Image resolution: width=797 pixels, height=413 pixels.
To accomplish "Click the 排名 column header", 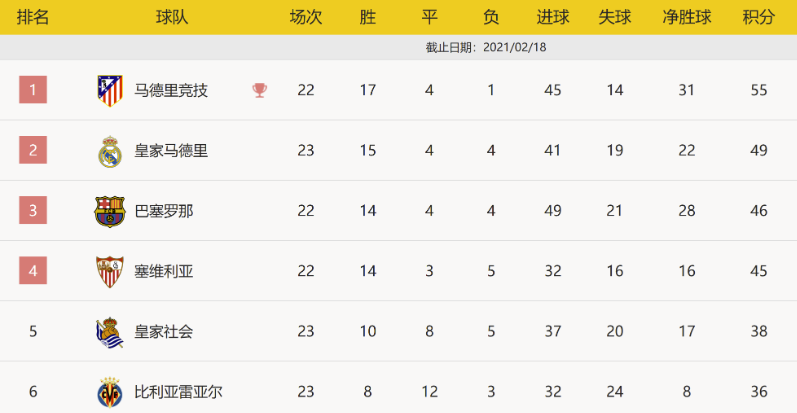I will pyautogui.click(x=33, y=18).
